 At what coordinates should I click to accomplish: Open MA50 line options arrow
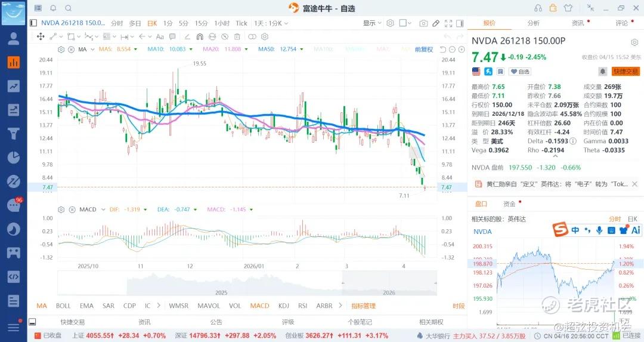[x=302, y=50]
